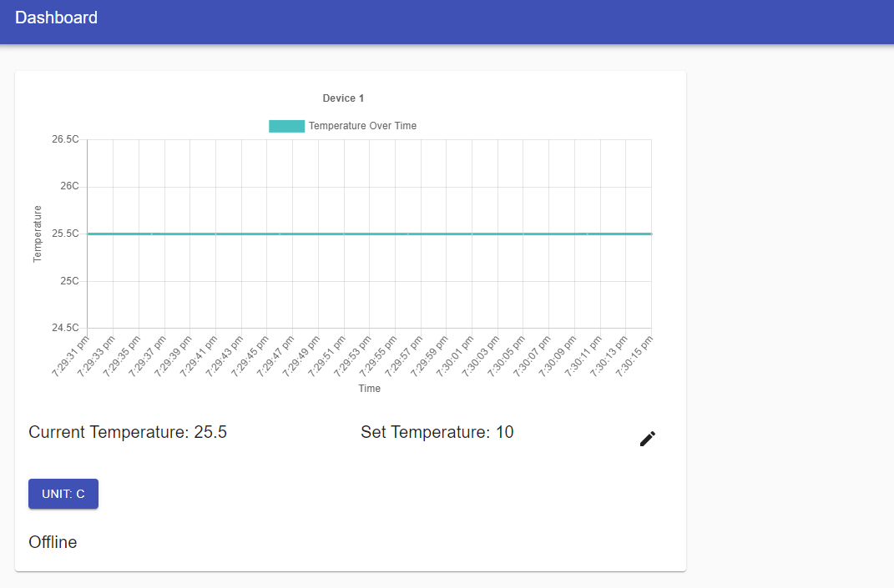
Task: Click the teal Temperature Over Time legend swatch
Action: pos(286,126)
